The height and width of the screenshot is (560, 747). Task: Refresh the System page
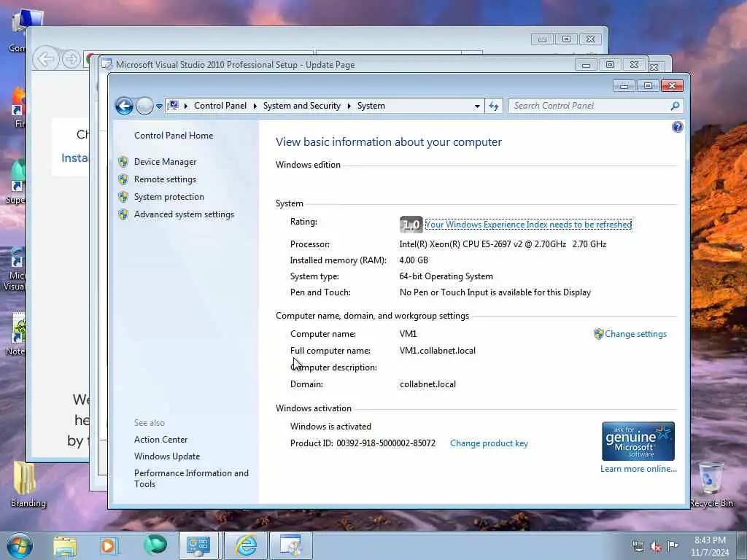tap(494, 106)
